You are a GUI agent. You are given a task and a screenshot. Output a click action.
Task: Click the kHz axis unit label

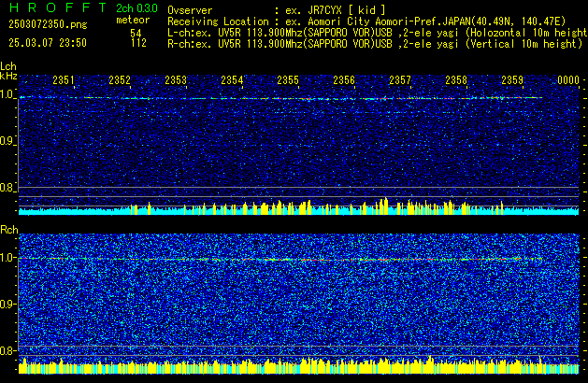[x=8, y=76]
